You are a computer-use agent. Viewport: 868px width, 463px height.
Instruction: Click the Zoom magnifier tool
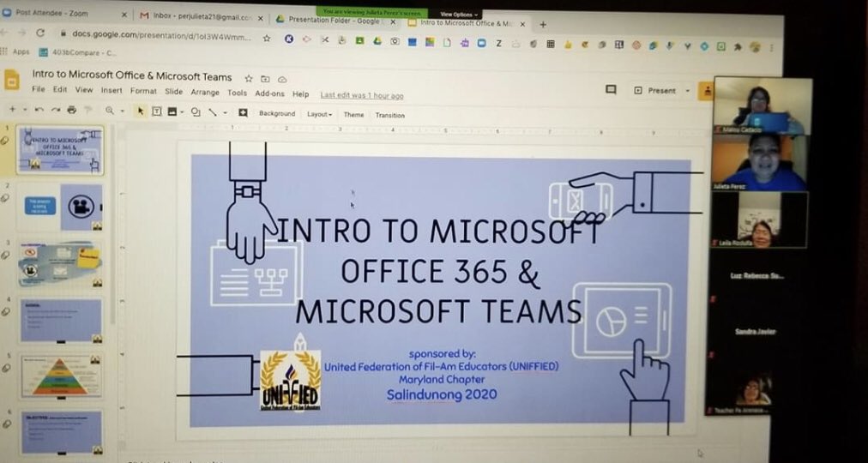point(110,111)
